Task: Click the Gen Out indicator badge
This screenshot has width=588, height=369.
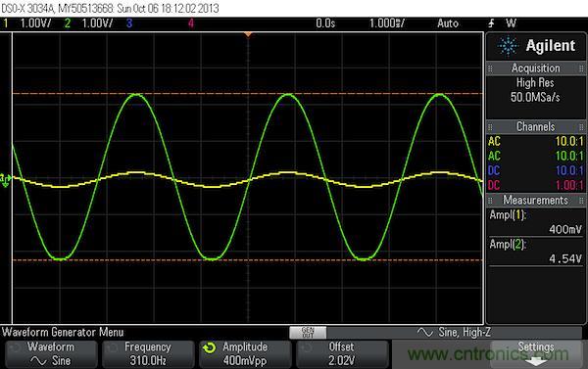Action: pos(308,332)
